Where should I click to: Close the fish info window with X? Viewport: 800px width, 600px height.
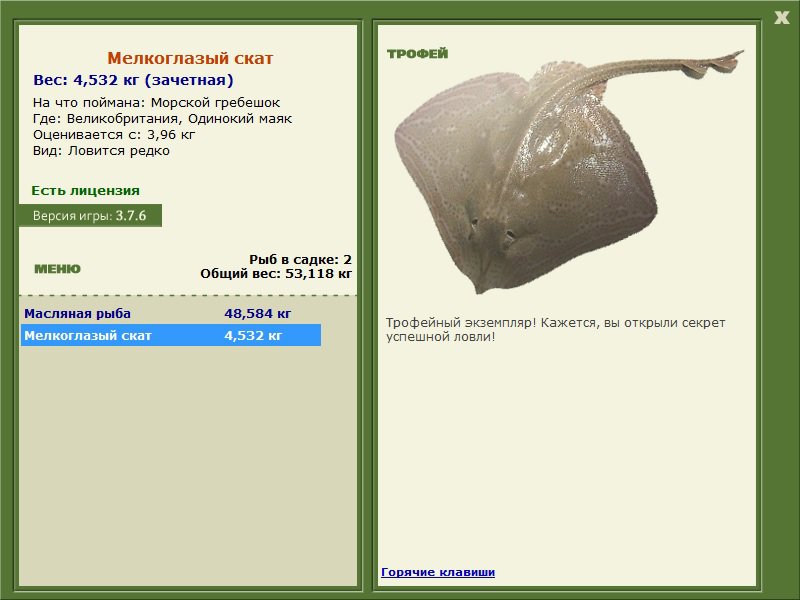point(781,16)
